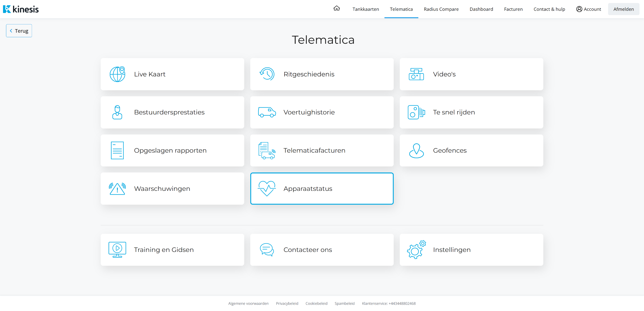
Task: Open the Radius Compare menu item
Action: pyautogui.click(x=441, y=9)
